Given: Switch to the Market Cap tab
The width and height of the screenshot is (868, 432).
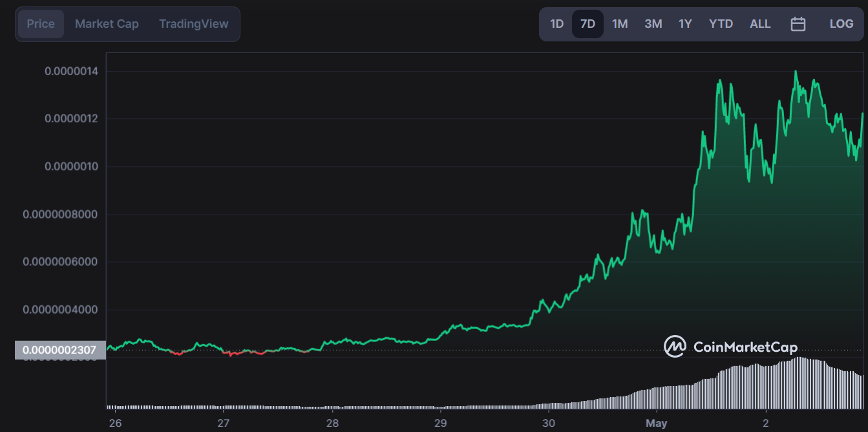Looking at the screenshot, I should tap(106, 23).
